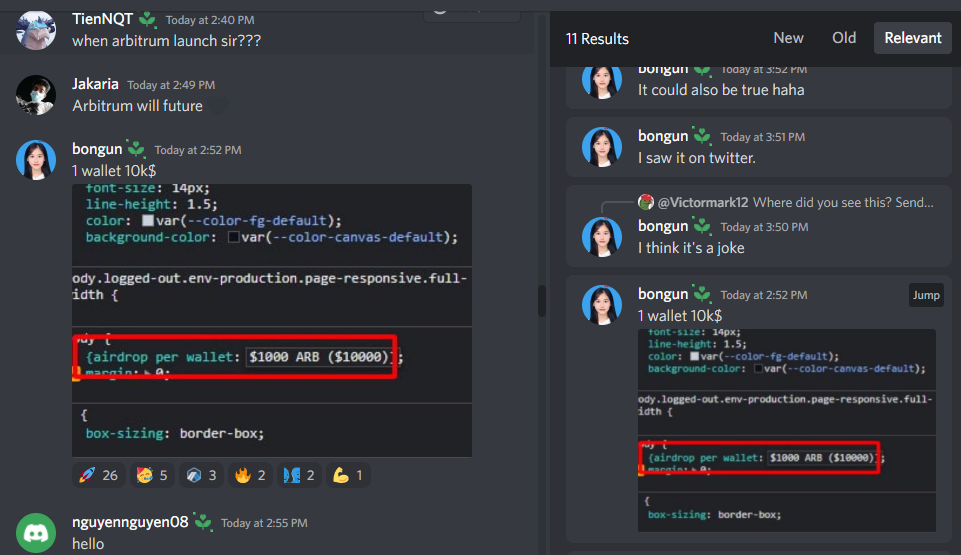Click the leaf badge beside TienNQT
961x555 pixels.
pyautogui.click(x=147, y=19)
